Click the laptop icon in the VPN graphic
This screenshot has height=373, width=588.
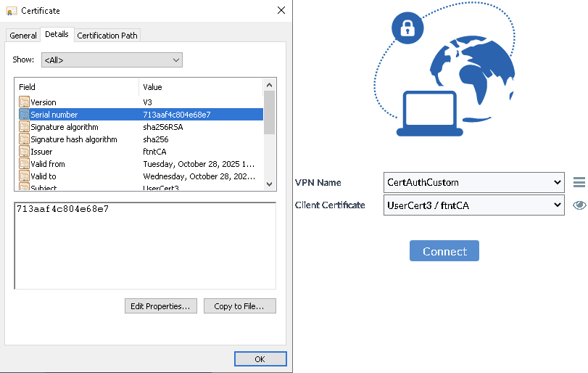(430, 115)
